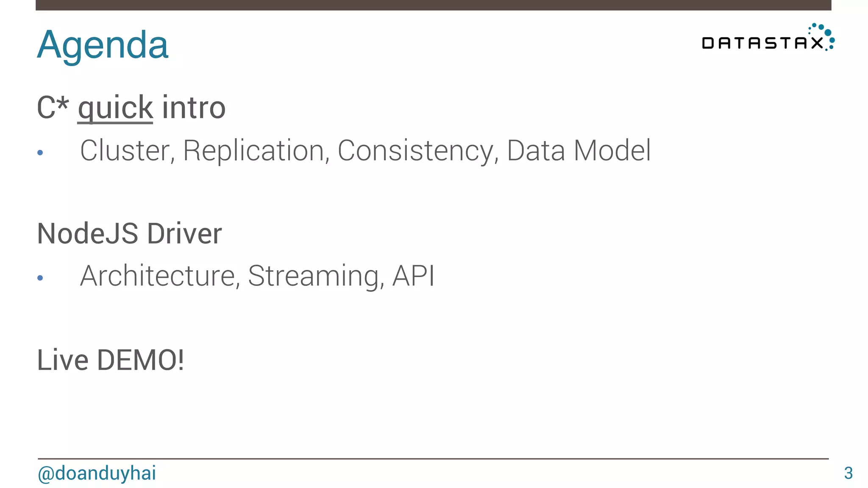The image size is (868, 488).
Task: Click the bullet dot before Cluster line
Action: coord(40,152)
